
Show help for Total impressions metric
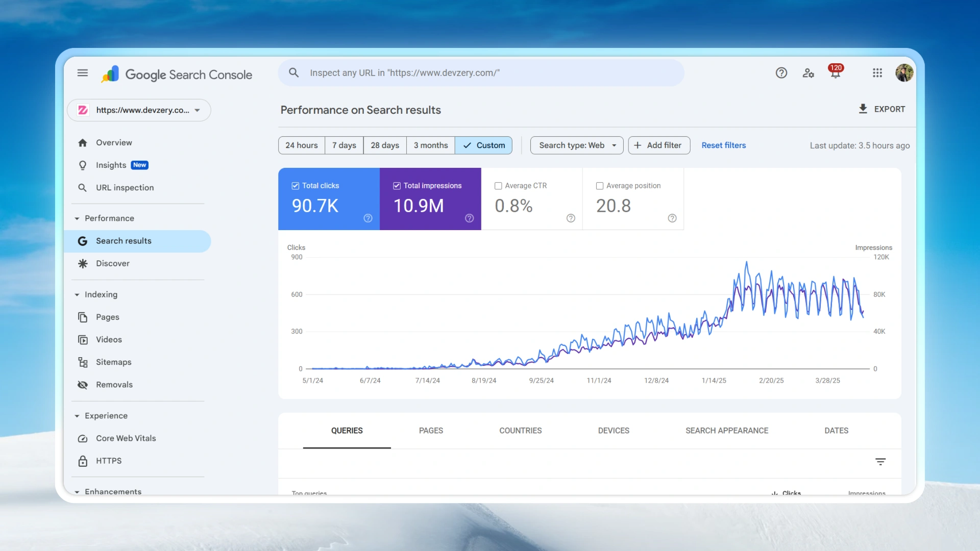coord(470,218)
